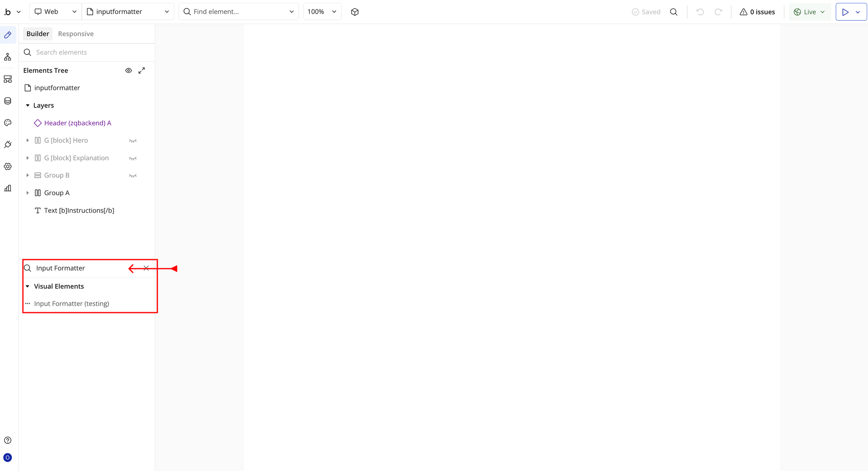Expand the Group A tree node

click(28, 193)
